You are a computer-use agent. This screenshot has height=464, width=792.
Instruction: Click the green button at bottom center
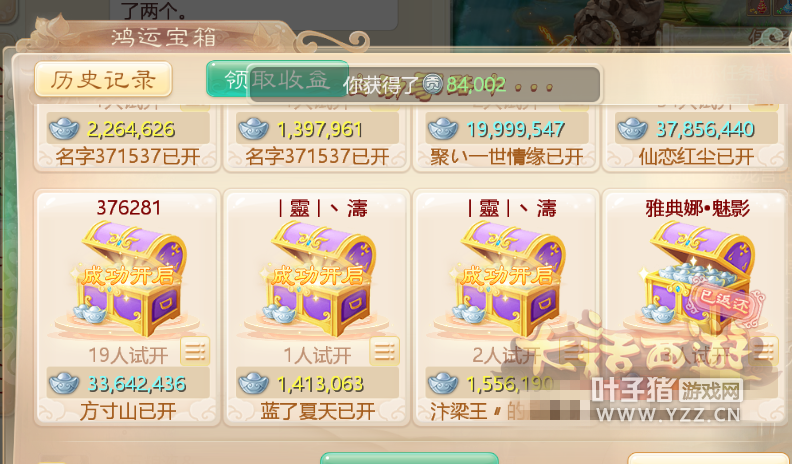coord(409,458)
